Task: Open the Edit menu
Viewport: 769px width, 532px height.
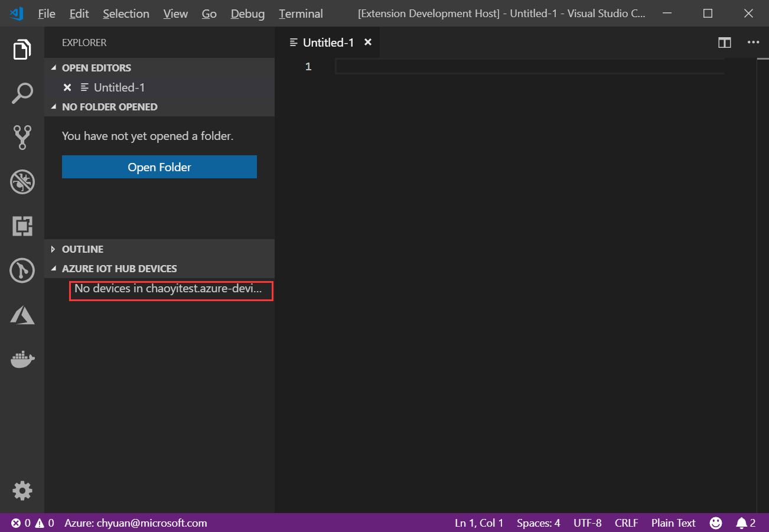Action: pyautogui.click(x=79, y=13)
